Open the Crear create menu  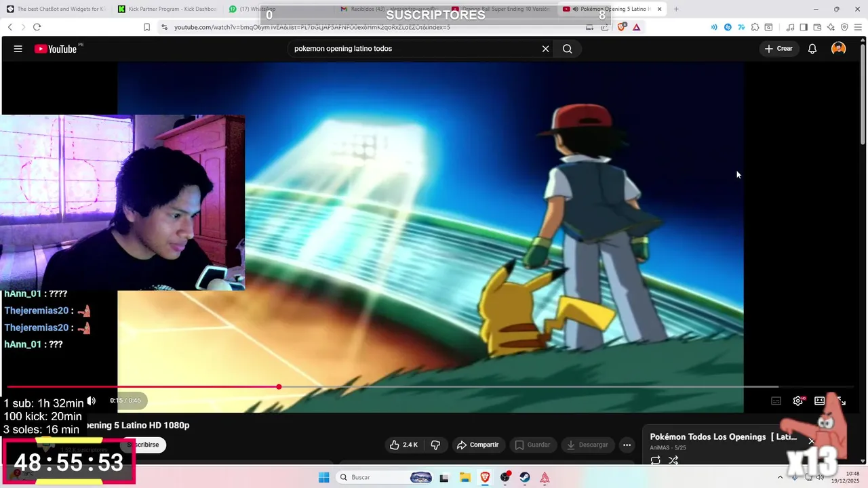tap(778, 49)
